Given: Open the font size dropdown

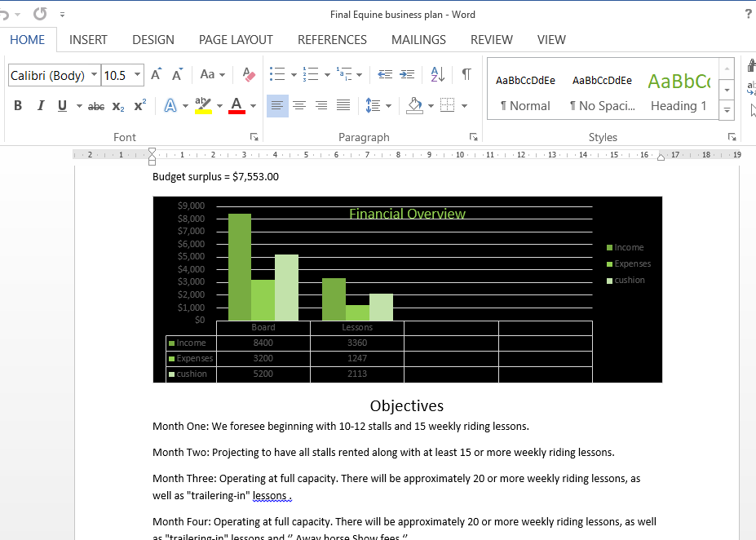Looking at the screenshot, I should coord(137,75).
